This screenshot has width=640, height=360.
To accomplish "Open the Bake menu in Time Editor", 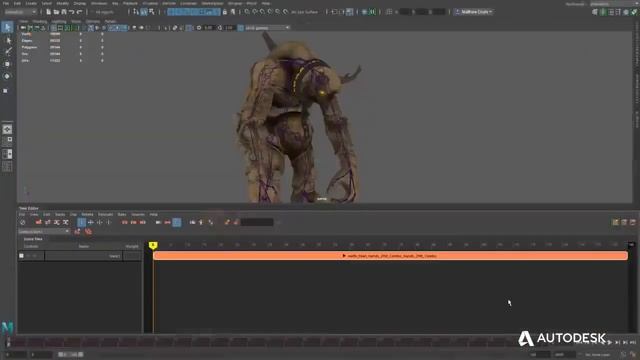I will (122, 214).
